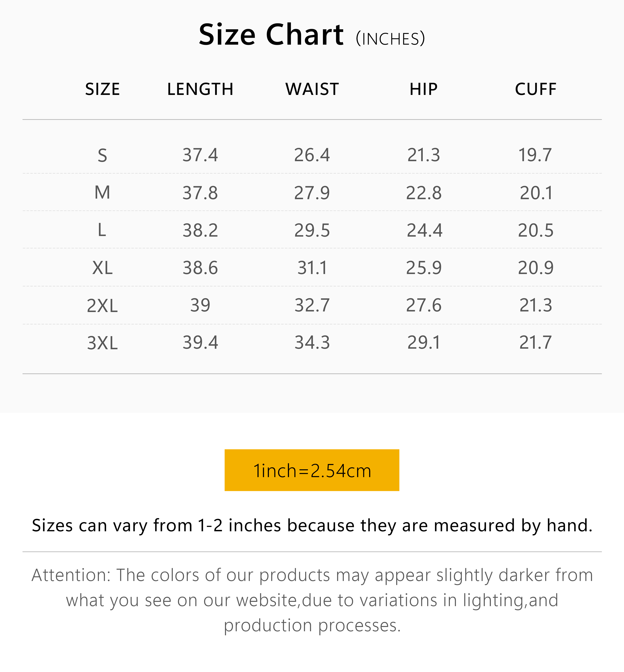Select the M size row label
The height and width of the screenshot is (672, 624).
click(x=102, y=193)
